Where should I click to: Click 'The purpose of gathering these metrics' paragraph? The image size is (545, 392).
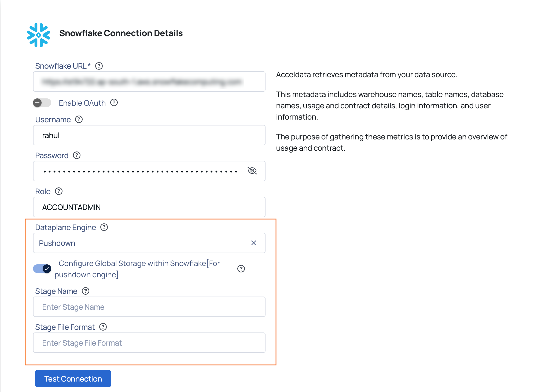pos(392,142)
